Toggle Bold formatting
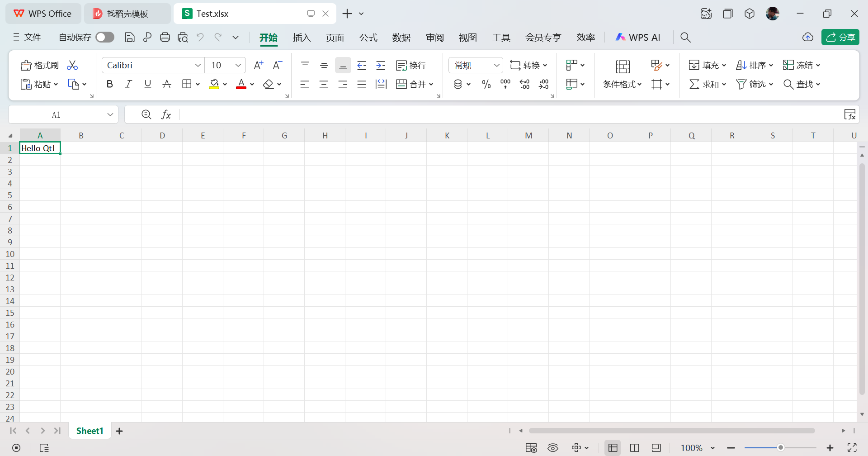 coord(109,84)
